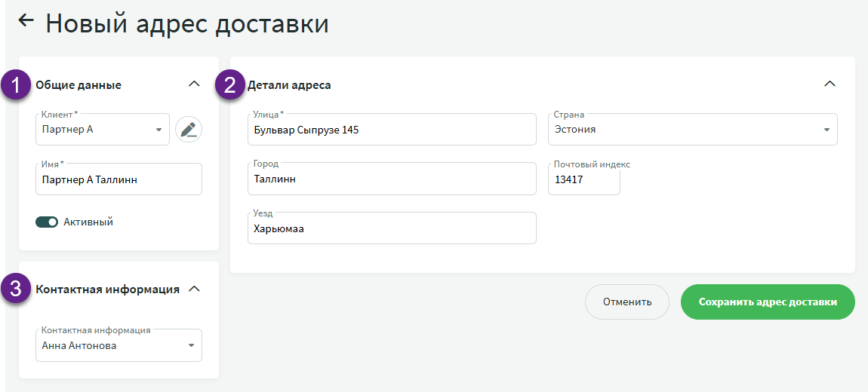
Task: Click the Новый адрес доставки heading
Action: [187, 23]
